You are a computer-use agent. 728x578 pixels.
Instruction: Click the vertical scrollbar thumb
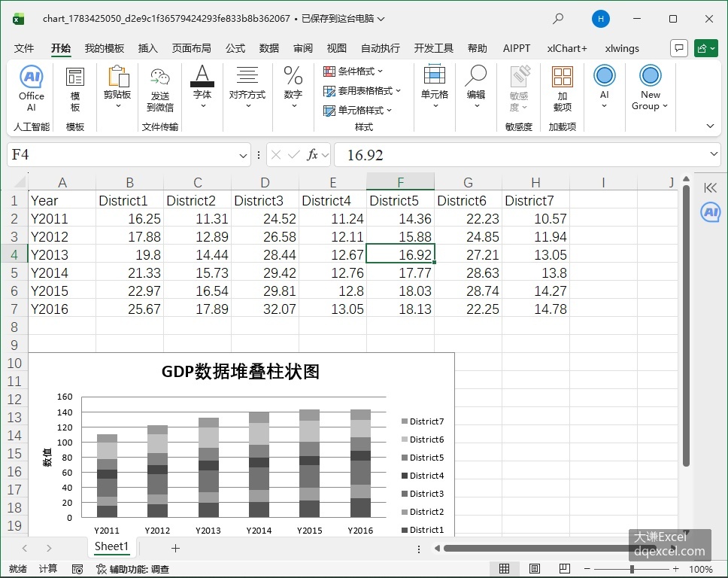[686, 325]
